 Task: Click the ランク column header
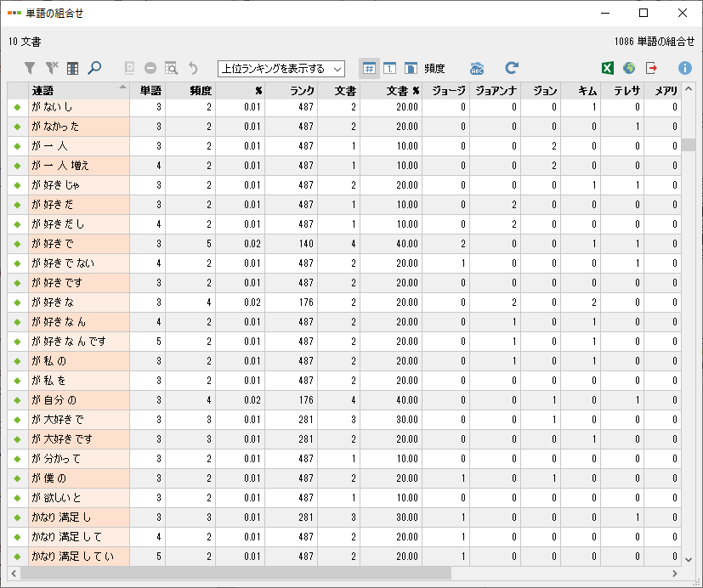point(291,90)
